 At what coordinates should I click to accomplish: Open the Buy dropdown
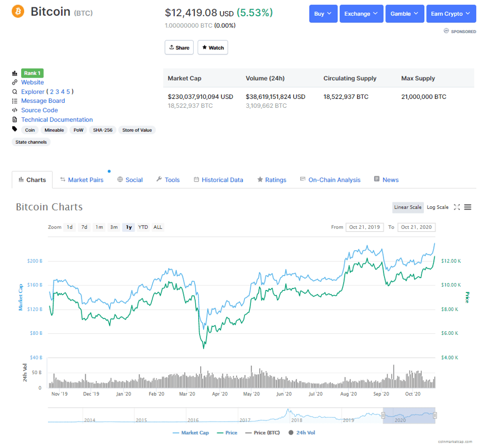[323, 13]
